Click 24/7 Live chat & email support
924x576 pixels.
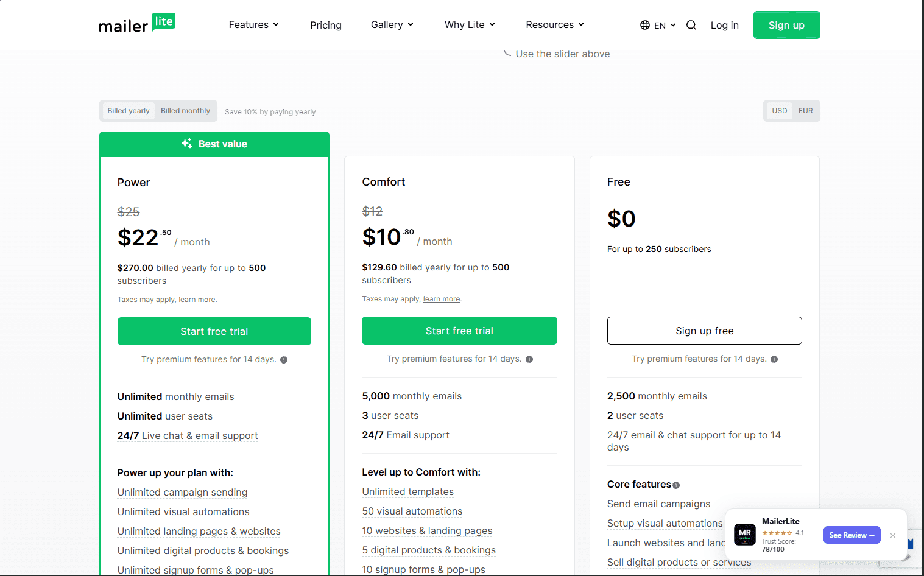(188, 435)
